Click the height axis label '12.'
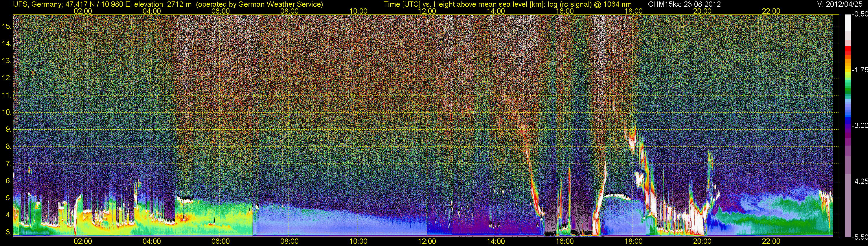 7,78
